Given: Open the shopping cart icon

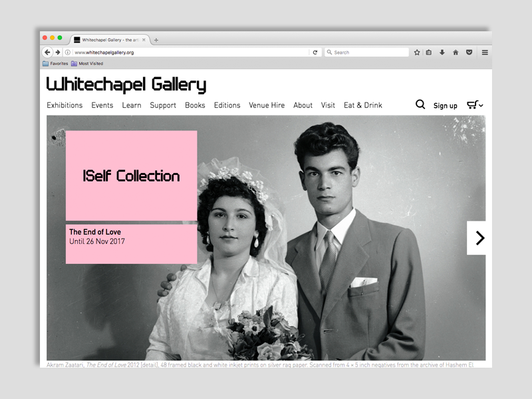Looking at the screenshot, I should (x=472, y=104).
